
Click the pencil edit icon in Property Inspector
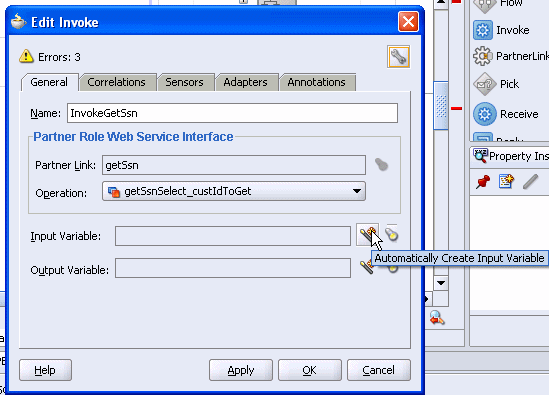530,182
